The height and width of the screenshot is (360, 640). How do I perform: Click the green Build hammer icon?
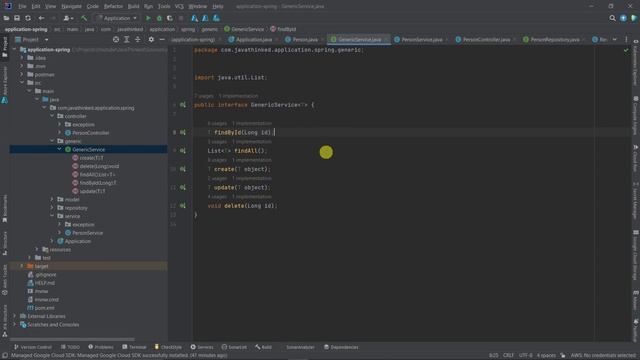point(84,18)
